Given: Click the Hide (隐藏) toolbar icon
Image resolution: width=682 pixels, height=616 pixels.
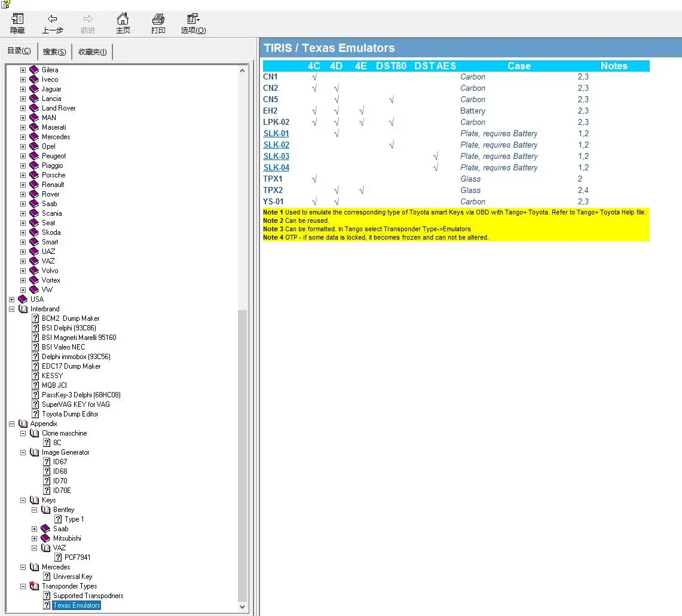Looking at the screenshot, I should tap(17, 19).
